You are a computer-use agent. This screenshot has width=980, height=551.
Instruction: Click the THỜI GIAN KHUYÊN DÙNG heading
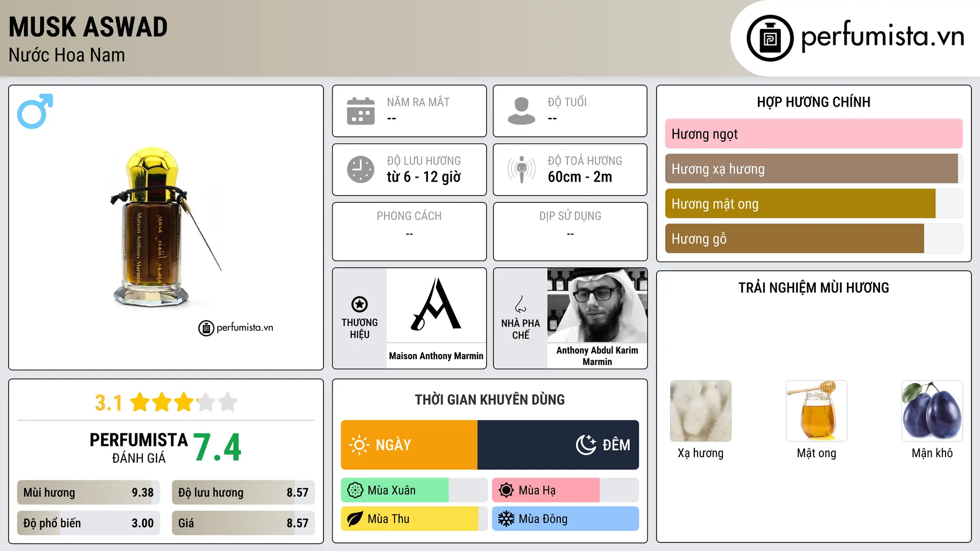490,399
